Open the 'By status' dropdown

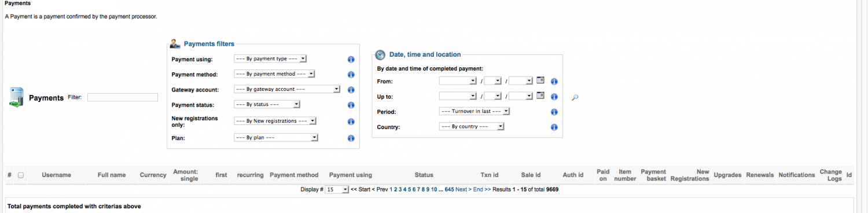pyautogui.click(x=267, y=105)
